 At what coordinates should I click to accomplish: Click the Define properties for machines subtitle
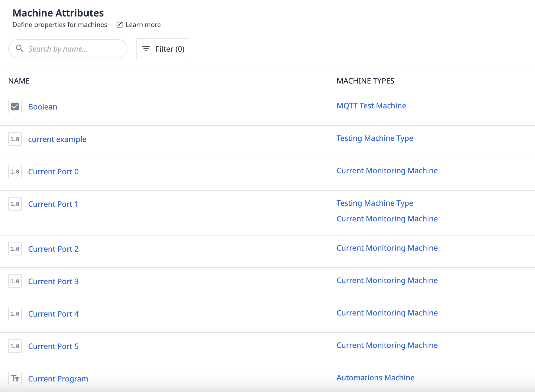(60, 25)
